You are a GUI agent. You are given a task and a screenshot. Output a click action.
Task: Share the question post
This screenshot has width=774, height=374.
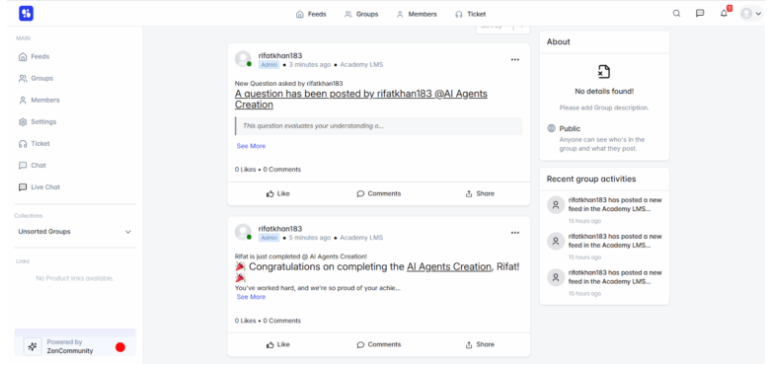pyautogui.click(x=480, y=194)
